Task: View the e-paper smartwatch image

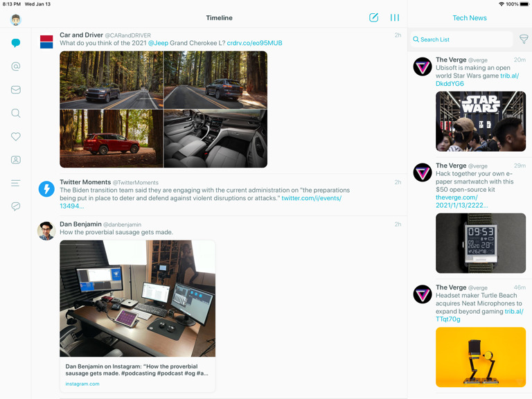Action: click(x=481, y=243)
